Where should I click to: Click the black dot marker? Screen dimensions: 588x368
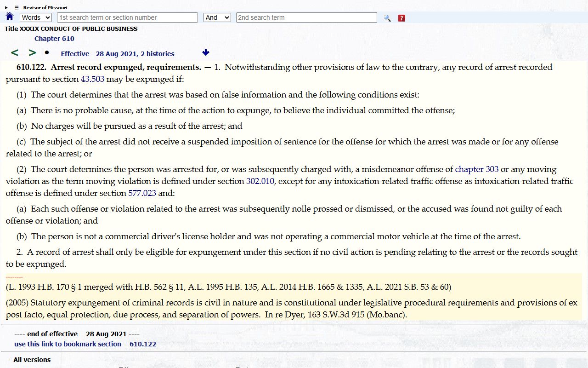(x=47, y=52)
